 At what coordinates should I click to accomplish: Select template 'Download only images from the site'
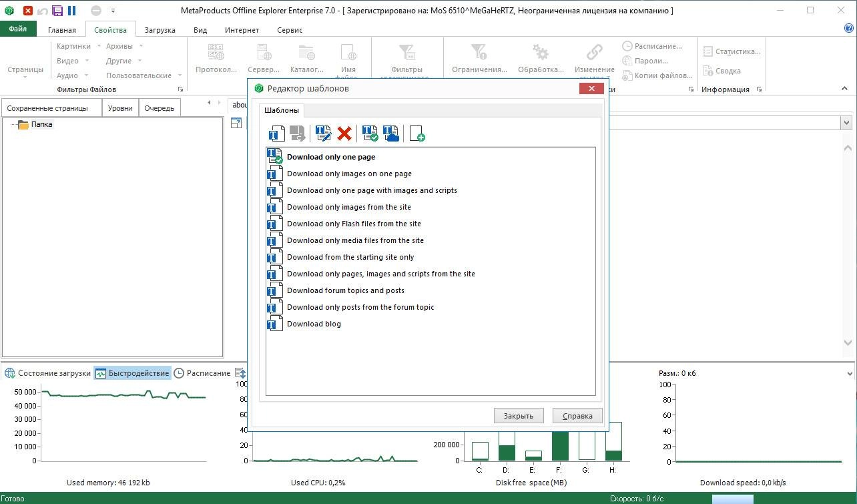[x=349, y=207]
